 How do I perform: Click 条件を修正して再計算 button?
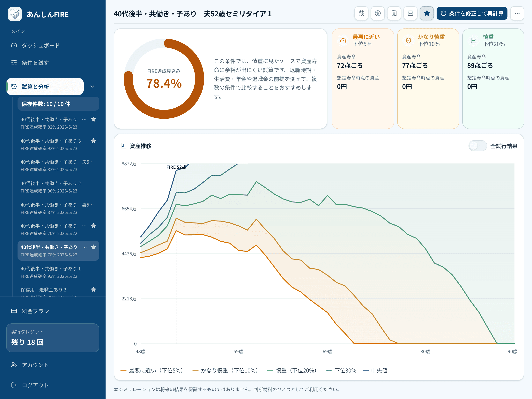[472, 13]
